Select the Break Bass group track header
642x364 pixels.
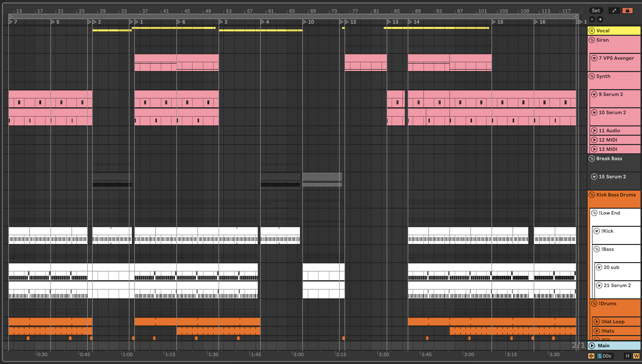coord(609,158)
